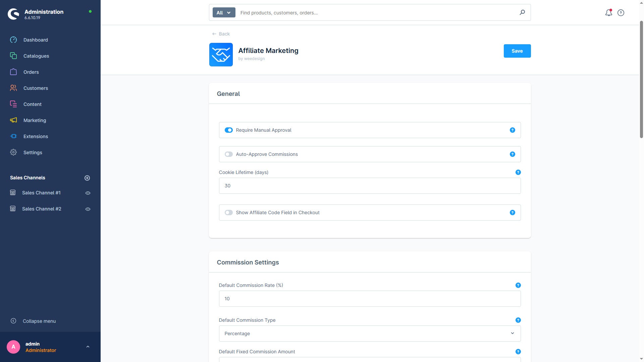Toggle visibility eye for Sales Channel #1

[88, 193]
